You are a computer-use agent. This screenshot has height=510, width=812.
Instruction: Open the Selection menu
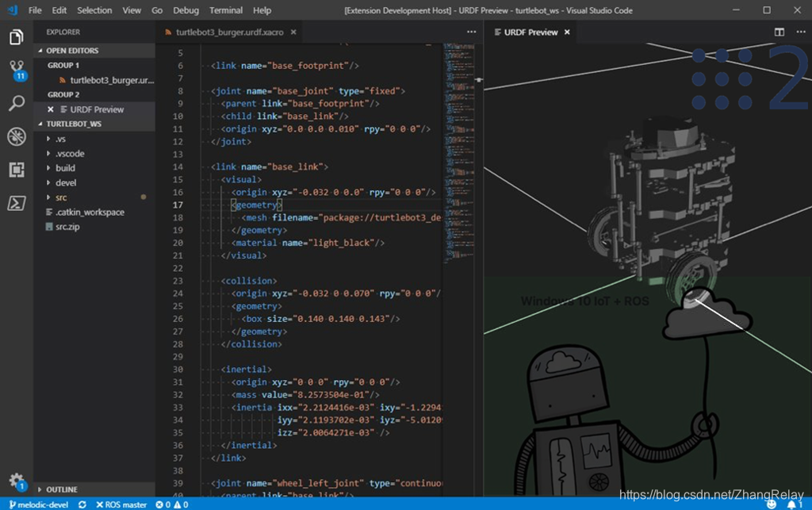point(94,10)
